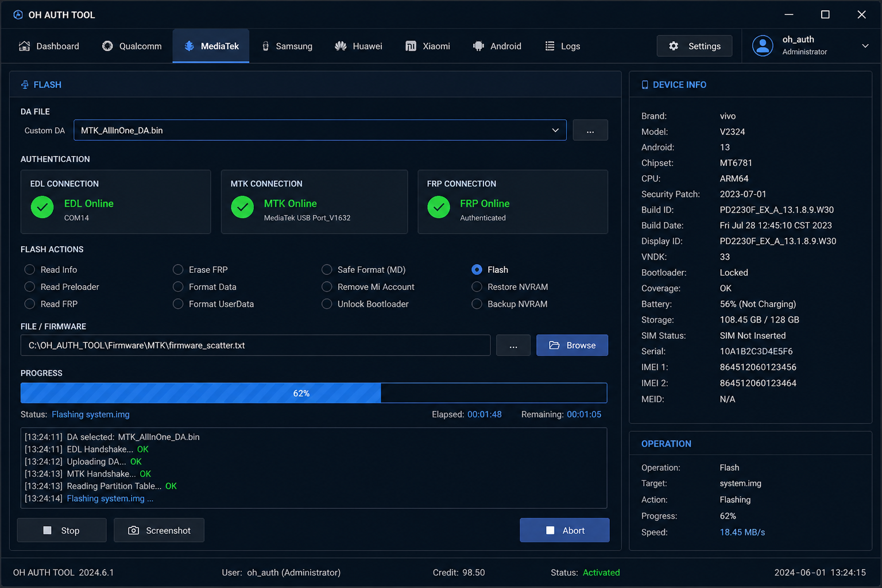Screen dimensions: 882x588
Task: Select the Erase FRP radio button
Action: pos(178,270)
